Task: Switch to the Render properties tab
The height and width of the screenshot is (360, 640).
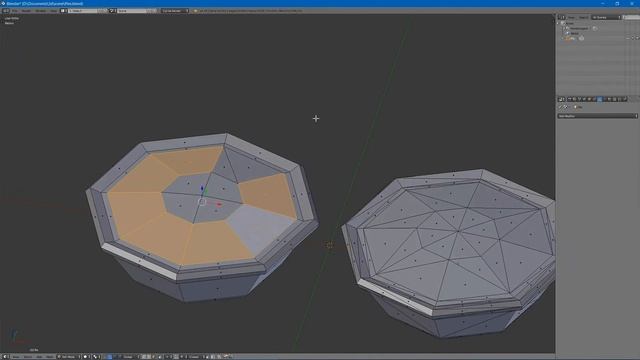Action: tap(570, 99)
